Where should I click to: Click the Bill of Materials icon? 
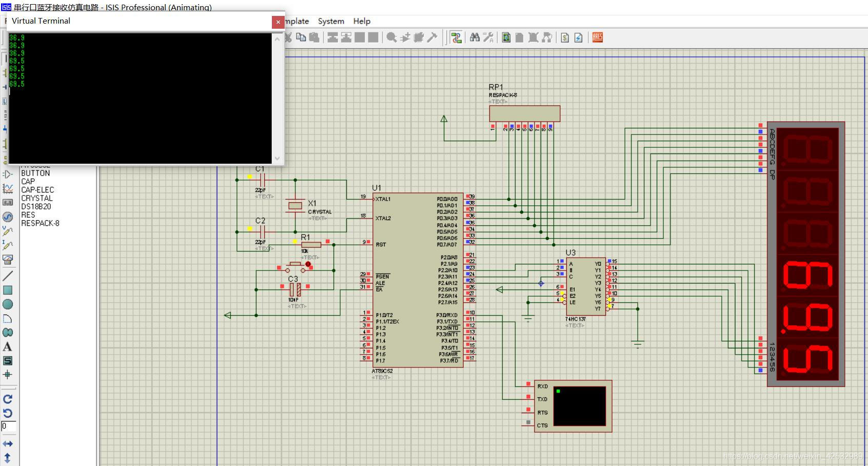click(x=565, y=37)
